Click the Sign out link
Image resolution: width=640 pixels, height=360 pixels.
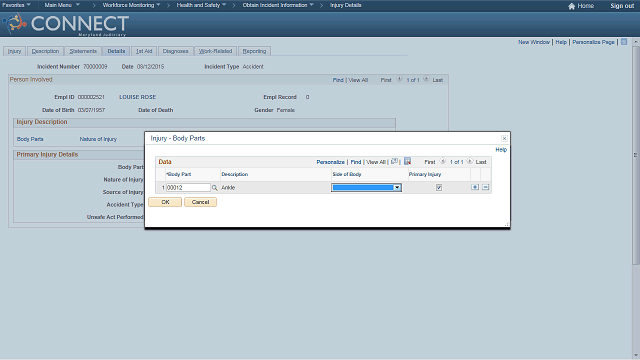[622, 6]
